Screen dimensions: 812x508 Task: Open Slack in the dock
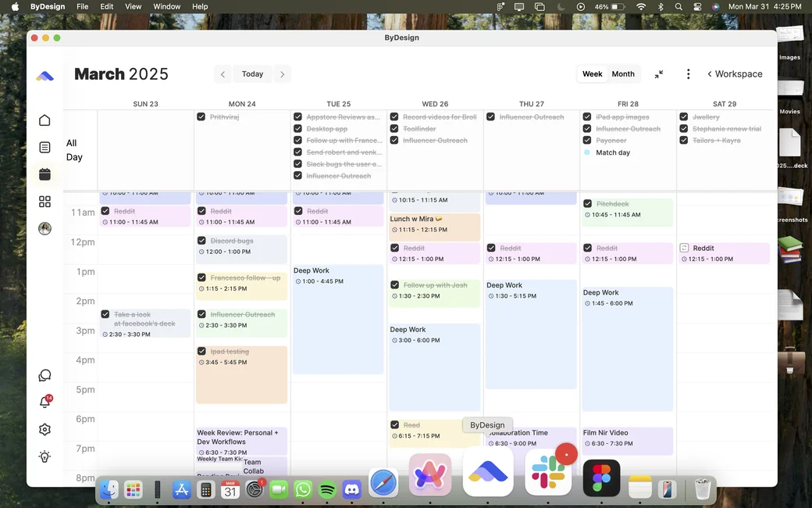tap(548, 473)
